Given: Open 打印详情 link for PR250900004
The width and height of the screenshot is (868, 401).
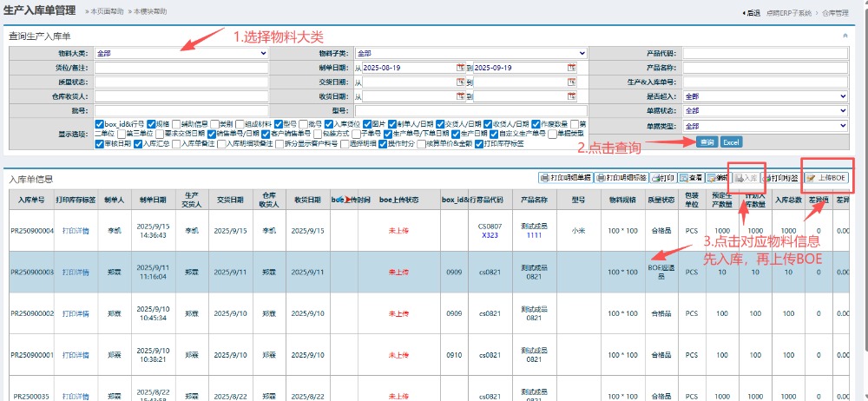Looking at the screenshot, I should [75, 231].
